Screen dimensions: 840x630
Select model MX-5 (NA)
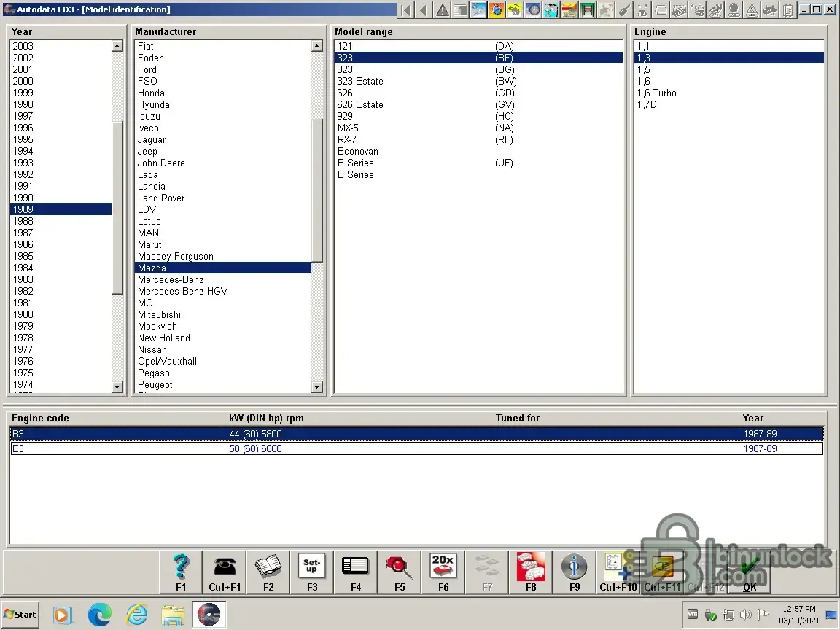pyautogui.click(x=478, y=128)
